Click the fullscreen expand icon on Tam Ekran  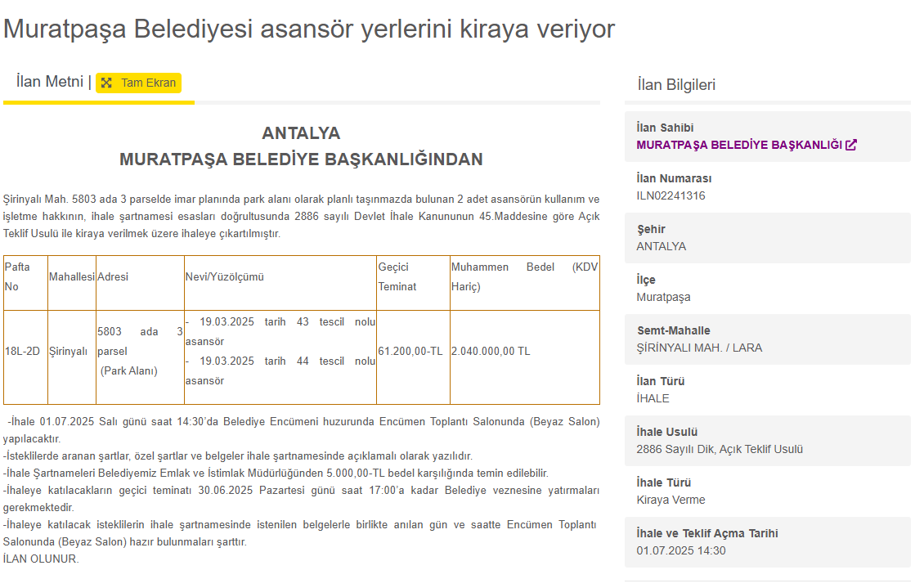[x=107, y=83]
